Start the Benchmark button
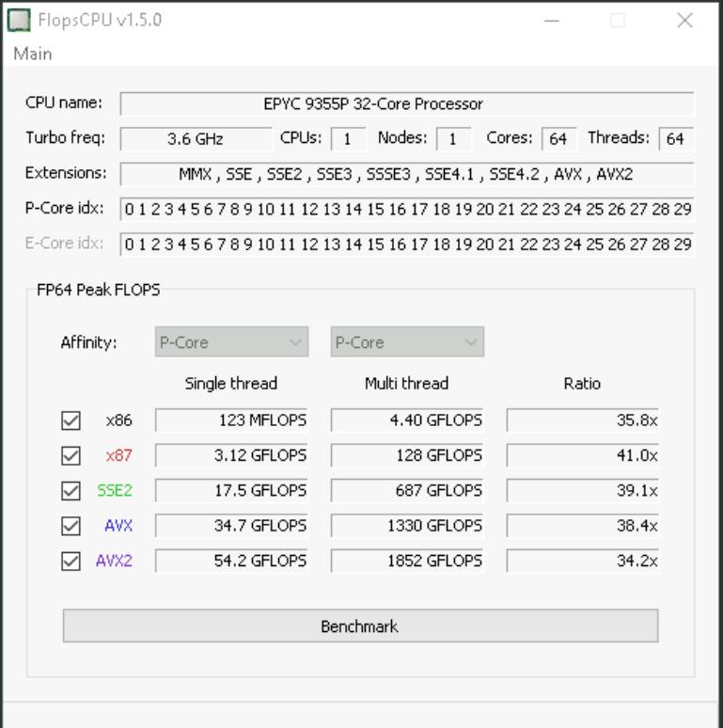 click(x=361, y=626)
